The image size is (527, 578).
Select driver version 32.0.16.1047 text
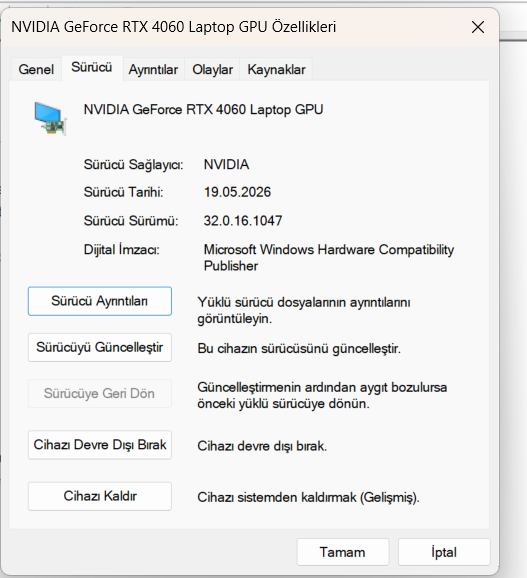click(x=243, y=221)
